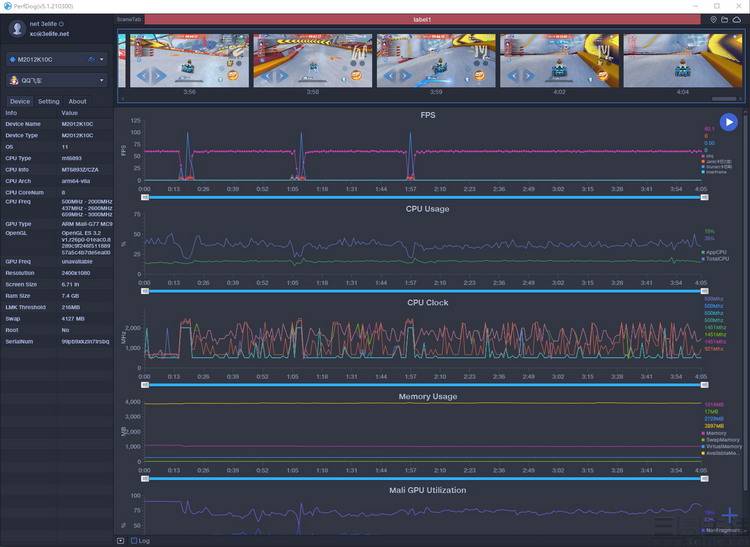Viewport: 750px width, 547px height.
Task: Open the folder icon in top-right toolbar
Action: [x=725, y=20]
